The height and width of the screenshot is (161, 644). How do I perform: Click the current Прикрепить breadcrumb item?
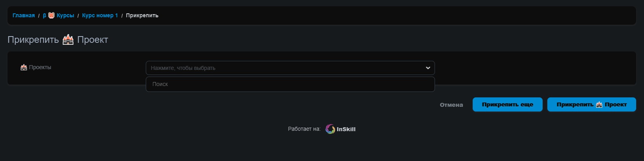pyautogui.click(x=142, y=15)
